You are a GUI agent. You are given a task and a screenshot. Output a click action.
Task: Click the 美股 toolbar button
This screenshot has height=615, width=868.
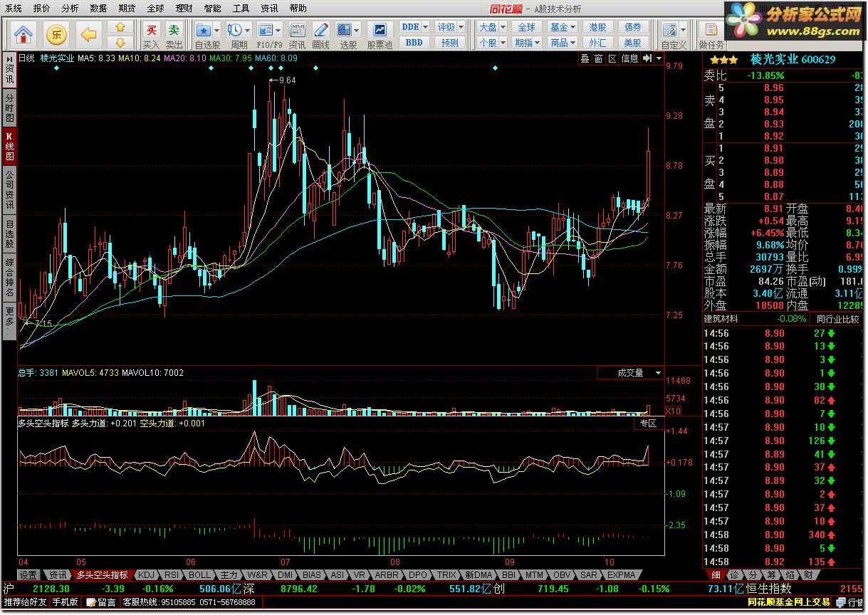pyautogui.click(x=632, y=42)
